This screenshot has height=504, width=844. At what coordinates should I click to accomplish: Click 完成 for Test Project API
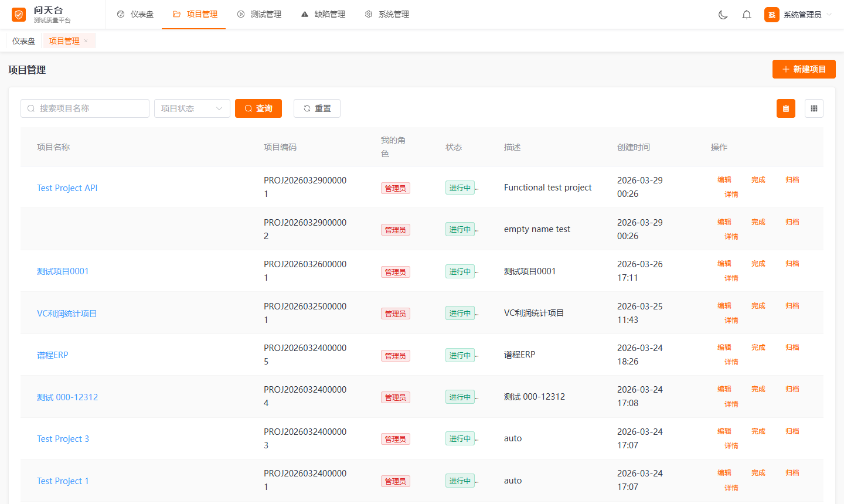[x=758, y=180]
